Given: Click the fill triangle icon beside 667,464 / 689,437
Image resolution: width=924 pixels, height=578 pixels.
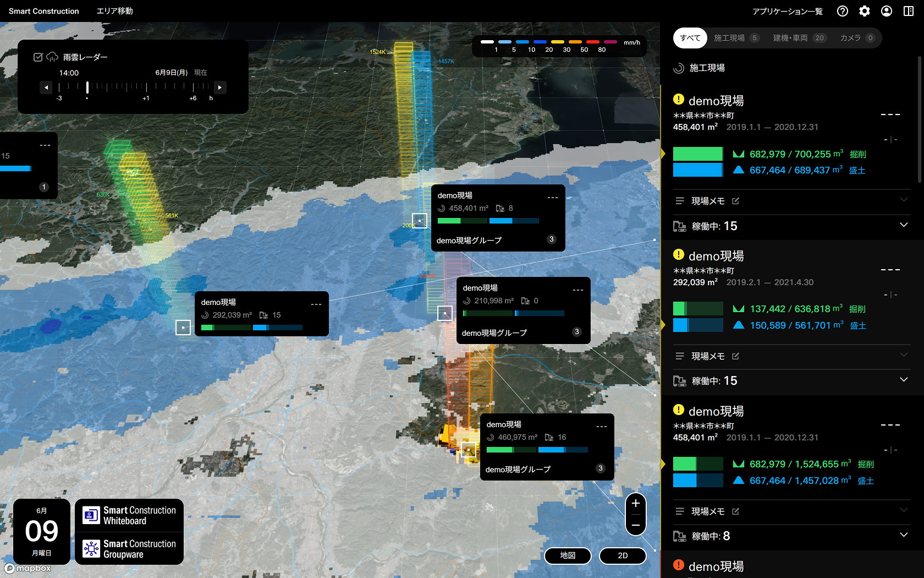Looking at the screenshot, I should point(739,170).
